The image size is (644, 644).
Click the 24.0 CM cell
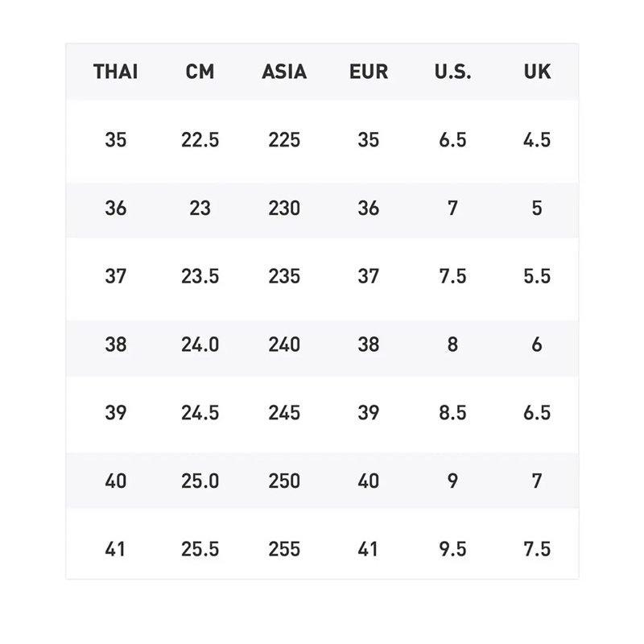click(200, 345)
